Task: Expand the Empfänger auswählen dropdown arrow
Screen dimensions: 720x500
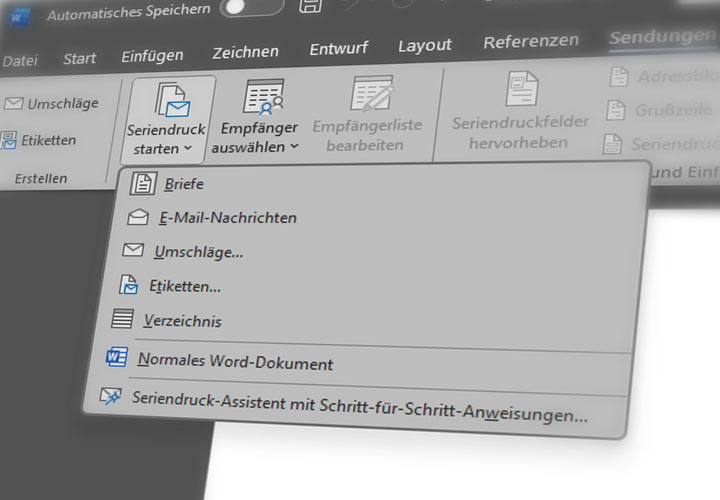Action: coord(294,146)
